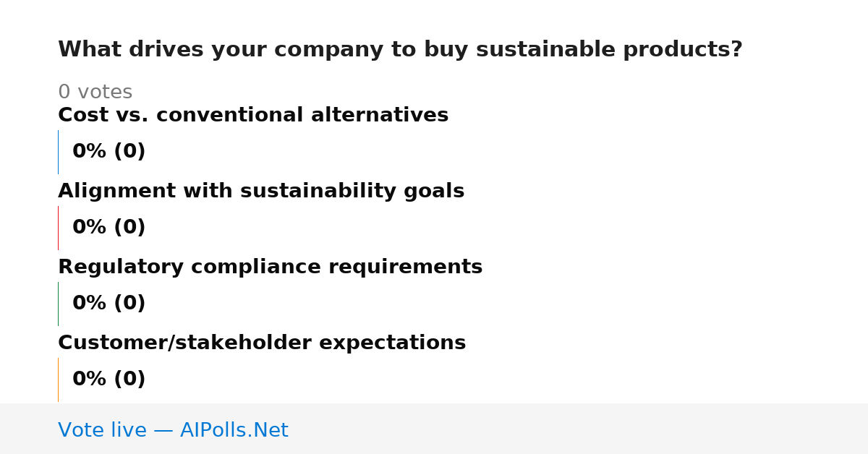Click 0% (0) result under Customer/stakeholder expectations
This screenshot has height=454, width=868.
tap(109, 380)
